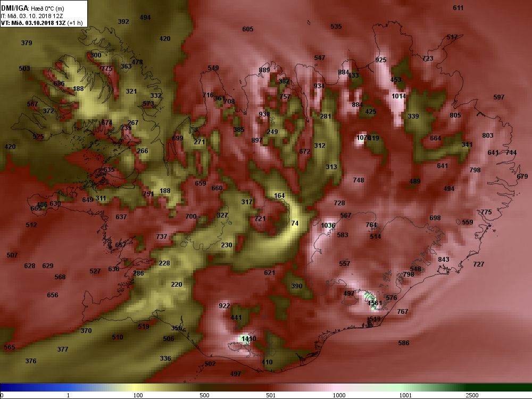The width and height of the screenshot is (532, 399).
Task: Click the bright yellow segment of the color scale
Action: pos(136,387)
